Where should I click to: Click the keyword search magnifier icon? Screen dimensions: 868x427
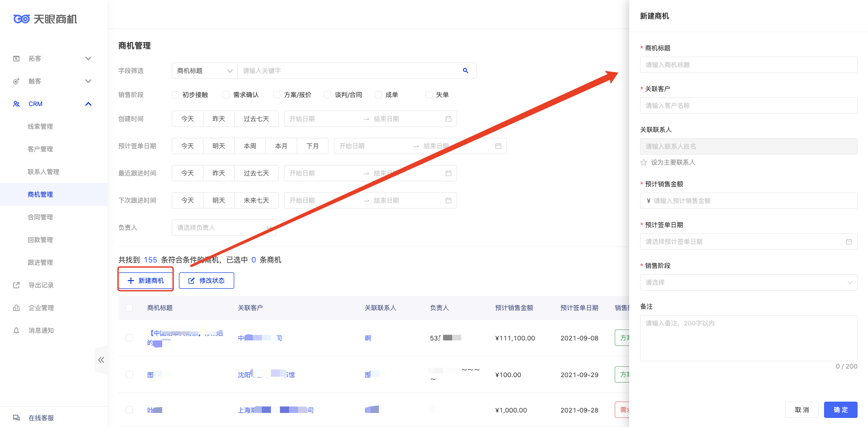tap(465, 71)
